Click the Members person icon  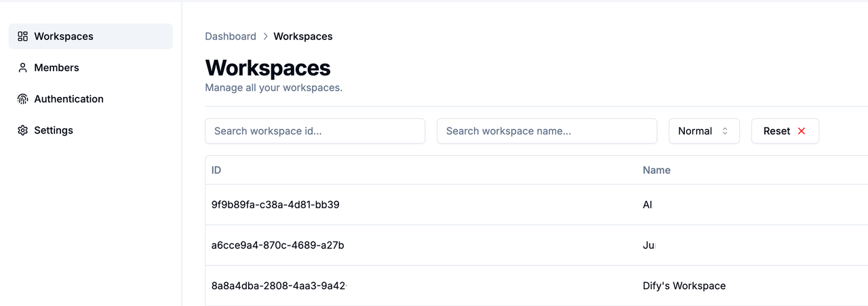22,68
